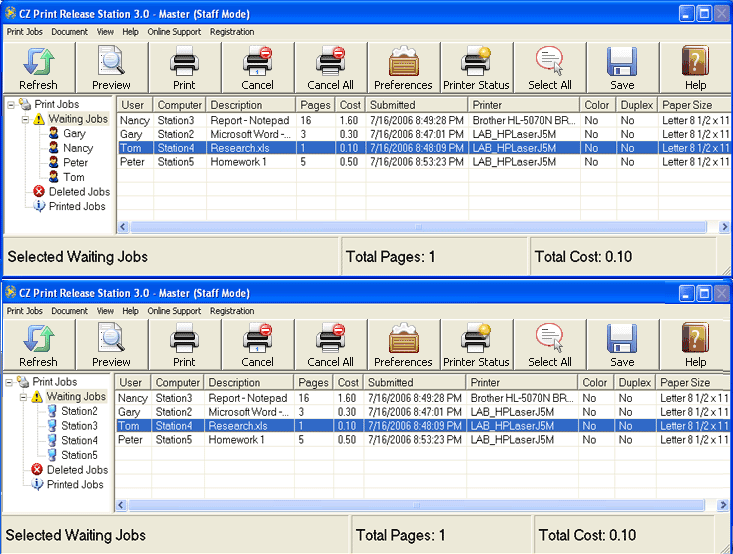Open Help in the upper window toolbar
The width and height of the screenshot is (733, 554).
click(695, 68)
